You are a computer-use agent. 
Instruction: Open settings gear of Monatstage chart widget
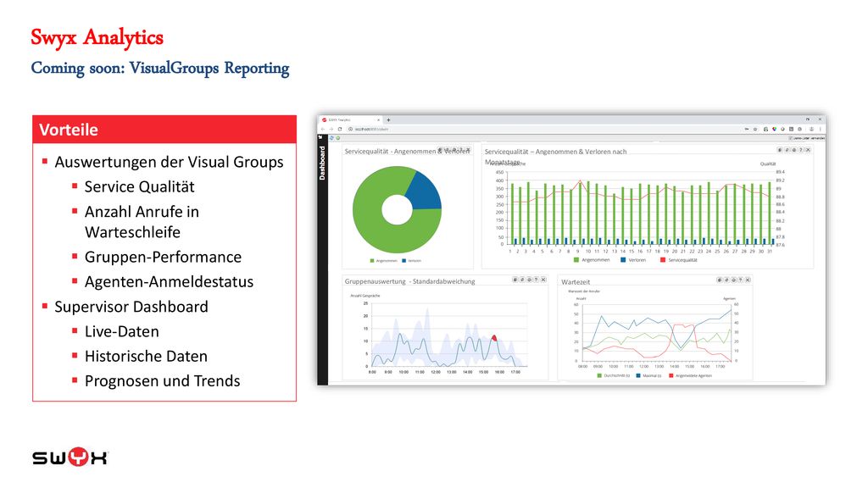pos(793,150)
